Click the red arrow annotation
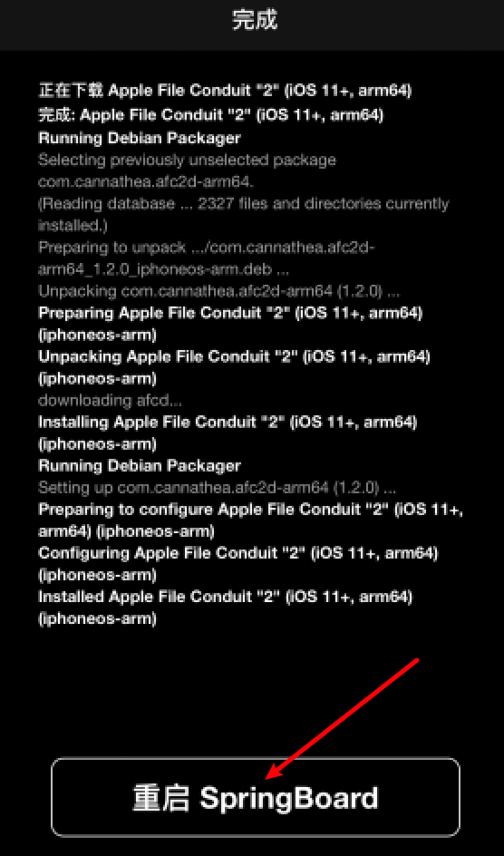The image size is (504, 856). (x=342, y=718)
